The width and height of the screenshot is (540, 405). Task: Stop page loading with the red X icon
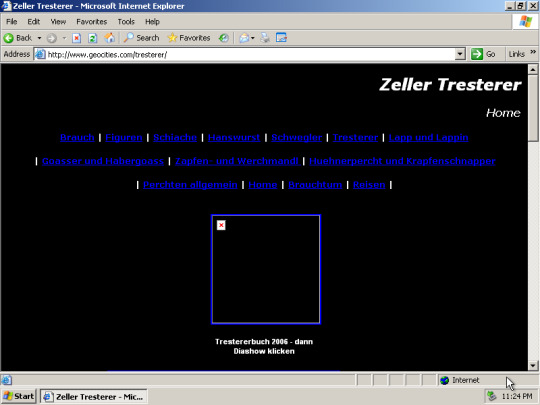coord(76,38)
